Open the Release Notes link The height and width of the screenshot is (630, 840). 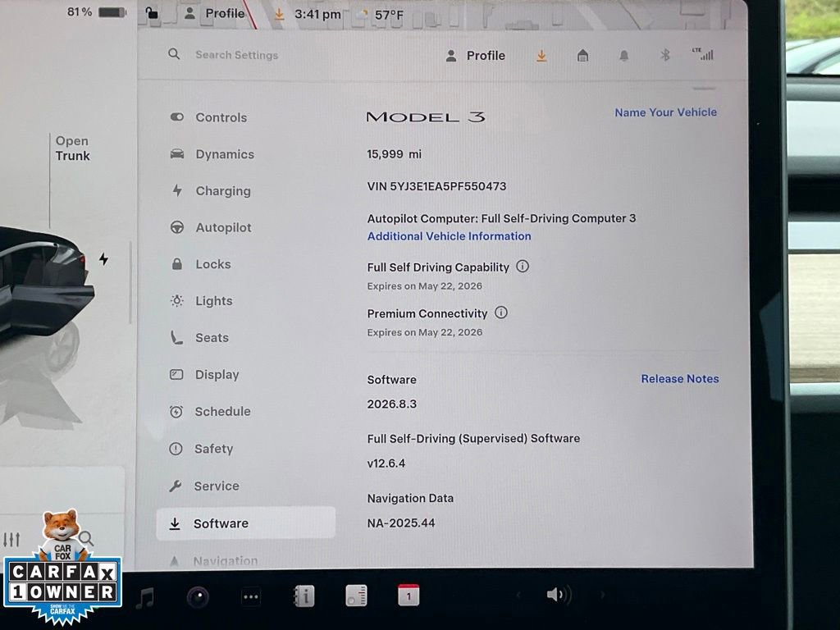(680, 379)
